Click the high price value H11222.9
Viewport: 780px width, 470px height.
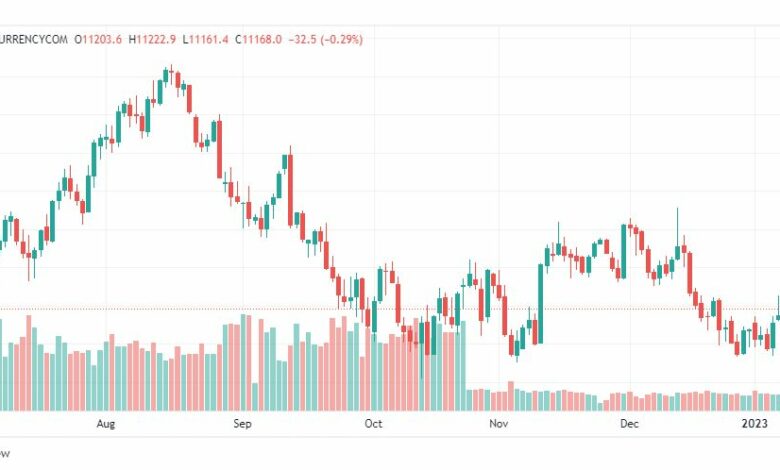click(152, 39)
